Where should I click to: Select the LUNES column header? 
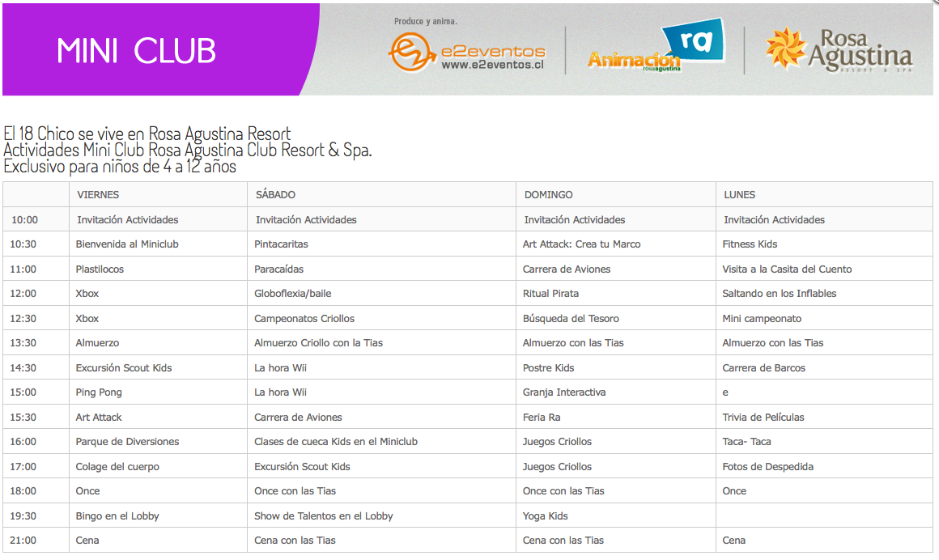click(x=739, y=195)
